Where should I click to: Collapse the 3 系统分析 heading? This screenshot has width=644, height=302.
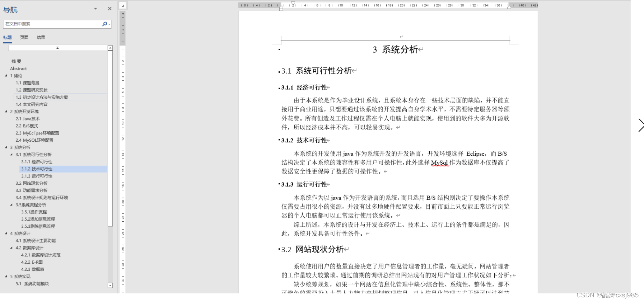(x=6, y=147)
